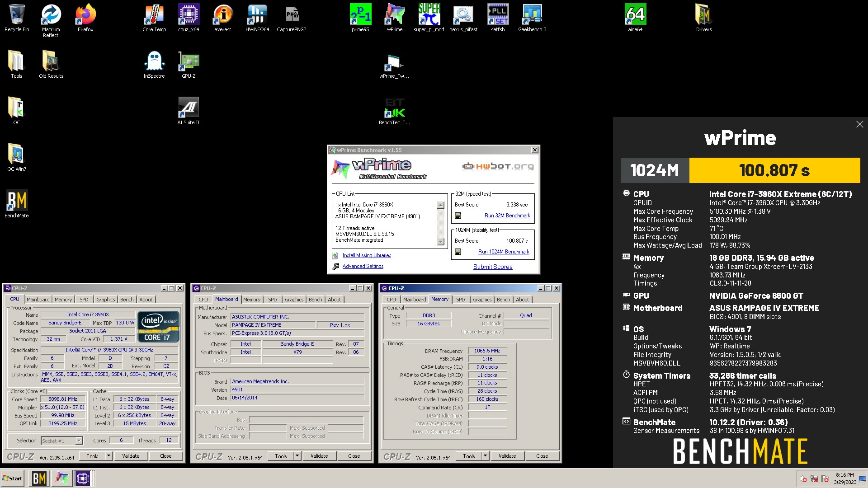Click wPrime taskbar button
868x488 pixels.
point(61,479)
